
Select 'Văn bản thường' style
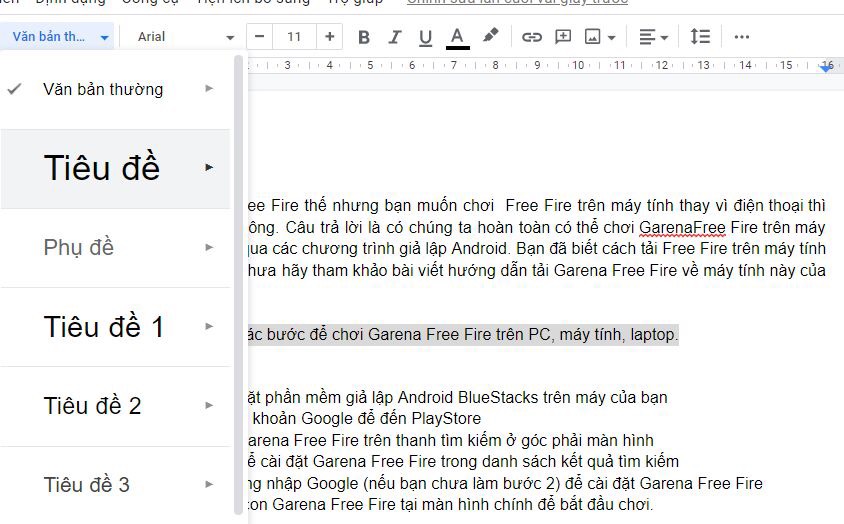115,89
